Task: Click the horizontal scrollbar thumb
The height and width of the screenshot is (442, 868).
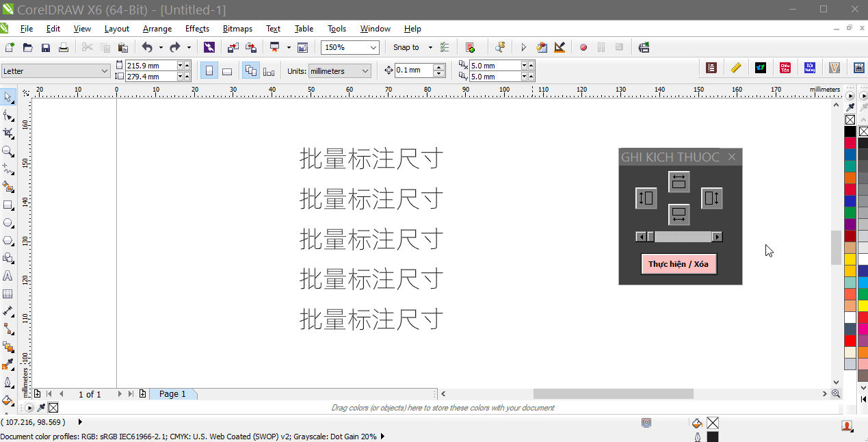Action: [614, 394]
